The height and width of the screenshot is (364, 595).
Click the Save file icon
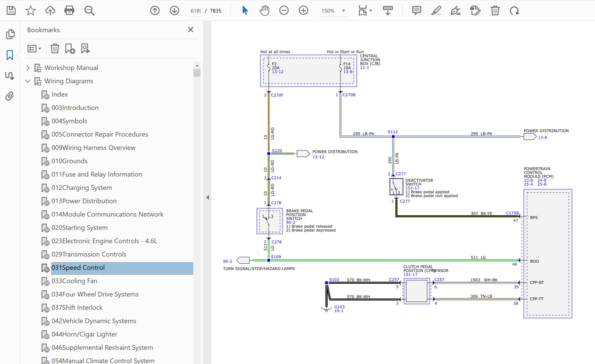click(x=11, y=11)
